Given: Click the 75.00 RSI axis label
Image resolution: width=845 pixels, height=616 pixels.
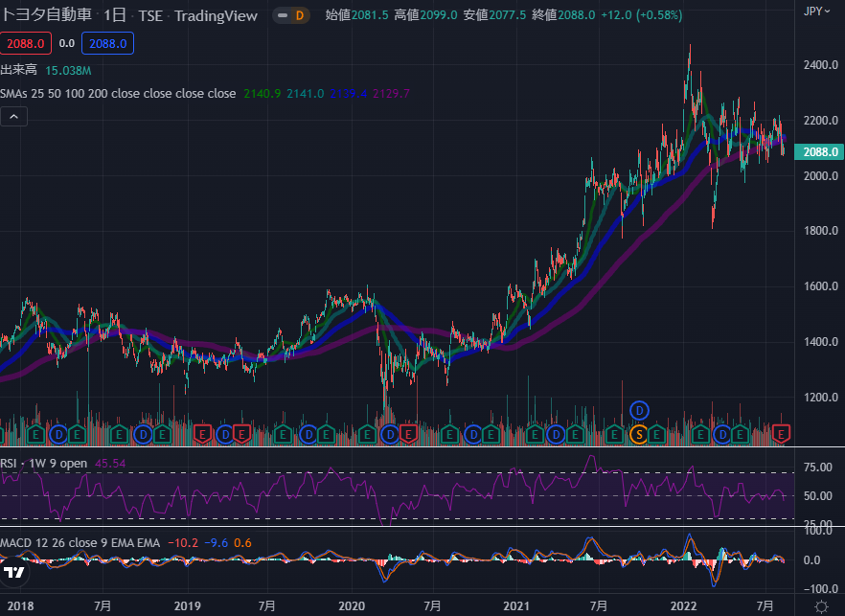Looking at the screenshot, I should 817,468.
